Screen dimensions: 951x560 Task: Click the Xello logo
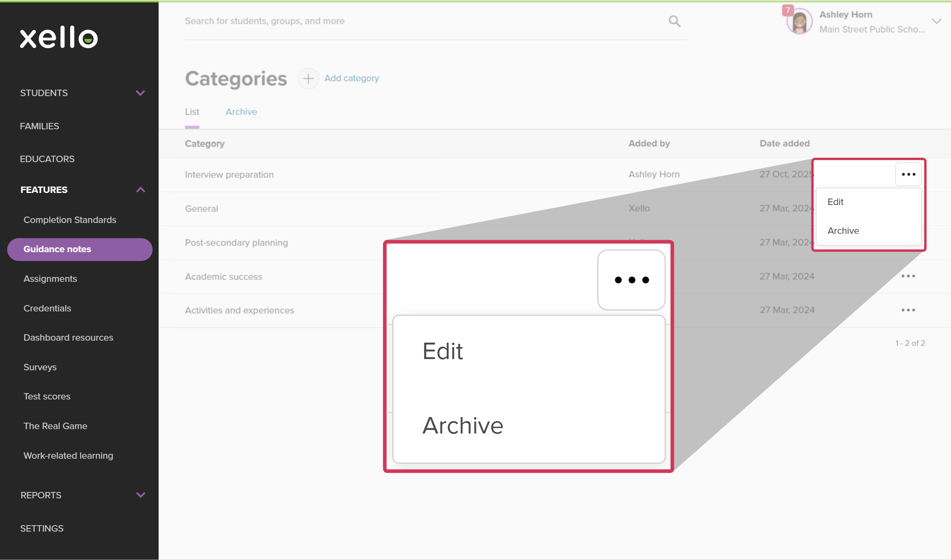click(x=59, y=37)
